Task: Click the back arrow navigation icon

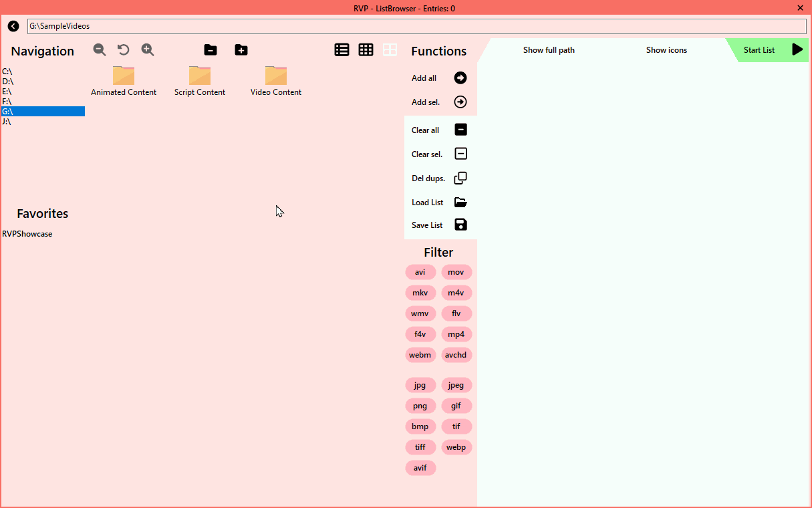Action: (13, 26)
